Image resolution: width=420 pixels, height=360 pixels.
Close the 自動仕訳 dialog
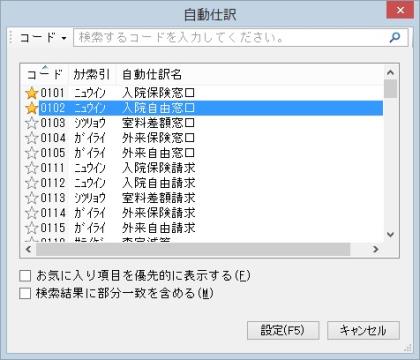[400, 10]
